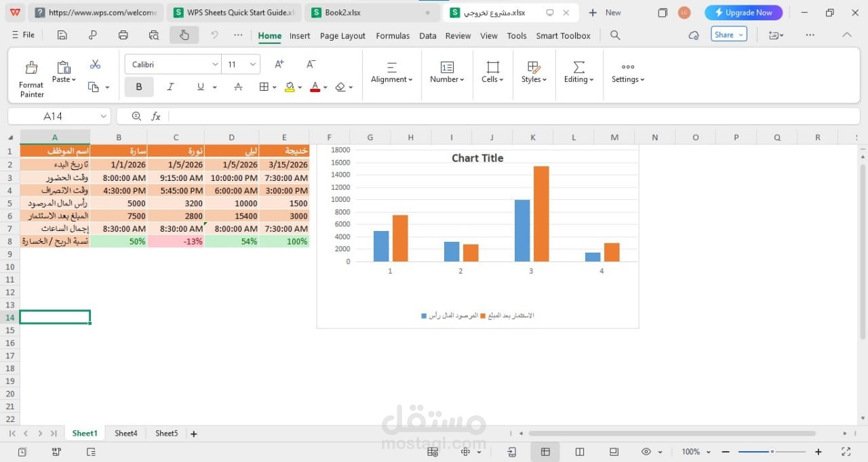This screenshot has width=868, height=462.
Task: Click the insert function fx icon
Action: (156, 117)
